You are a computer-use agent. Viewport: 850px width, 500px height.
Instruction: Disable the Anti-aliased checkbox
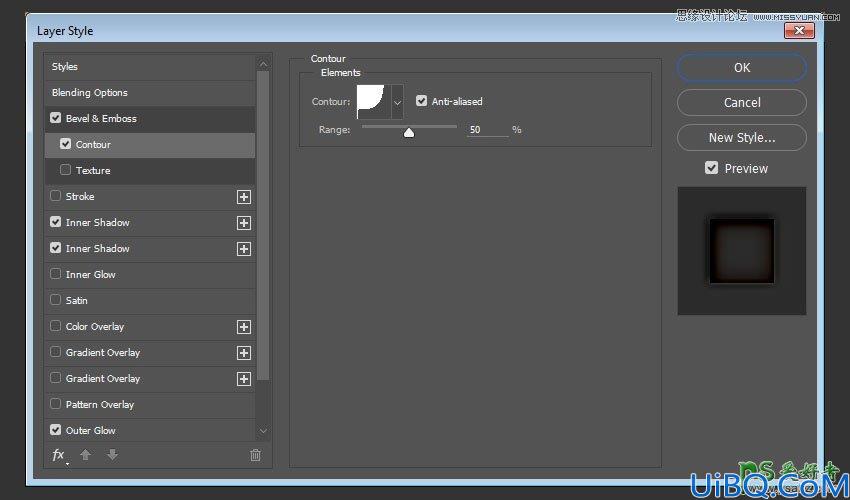coord(421,101)
